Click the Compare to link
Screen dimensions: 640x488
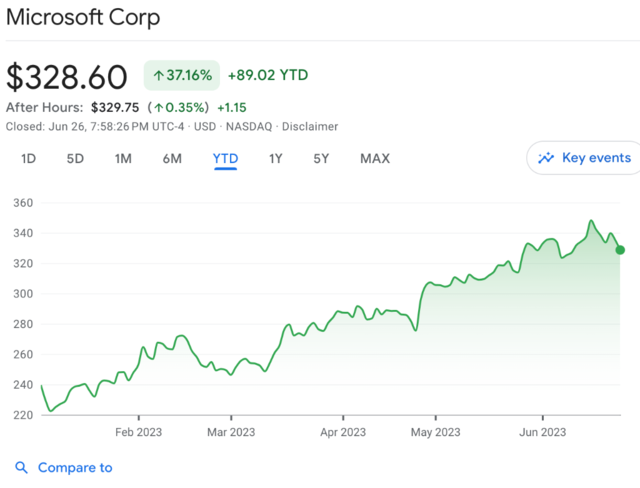click(x=75, y=468)
